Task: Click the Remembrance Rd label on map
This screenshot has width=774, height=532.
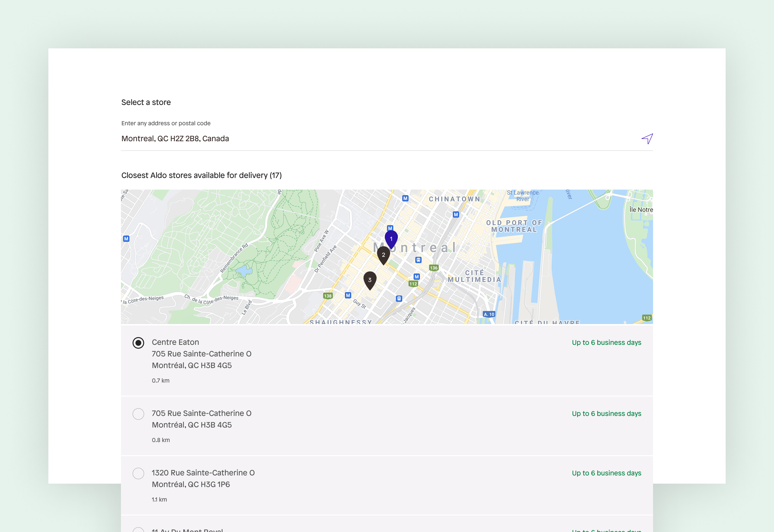Action: pos(234,258)
